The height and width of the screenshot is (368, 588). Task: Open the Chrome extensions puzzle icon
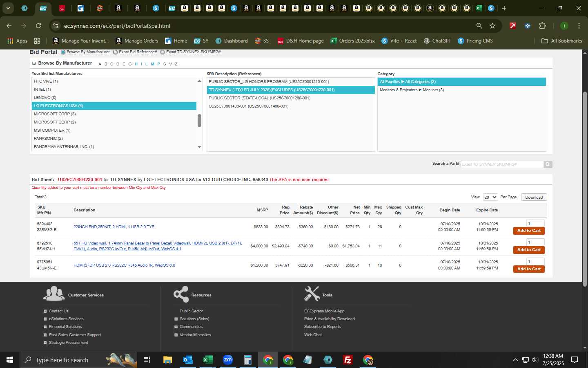(542, 26)
